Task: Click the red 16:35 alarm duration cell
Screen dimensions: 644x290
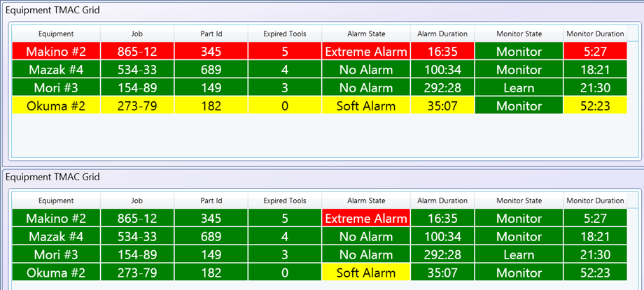Action: (442, 52)
